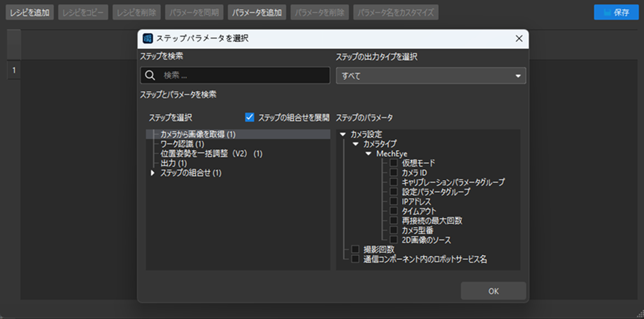Check 再接続の最大回数 parameter
The width and height of the screenshot is (644, 319).
394,220
